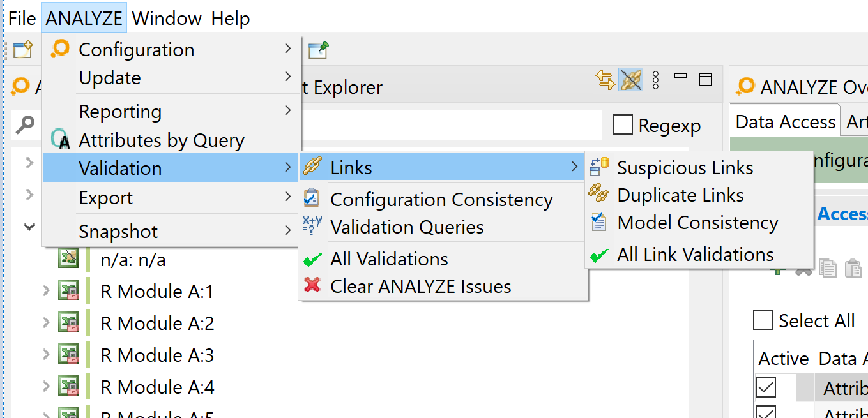Click the paste icon in Data Access toolbar
The height and width of the screenshot is (418, 868).
[x=853, y=268]
